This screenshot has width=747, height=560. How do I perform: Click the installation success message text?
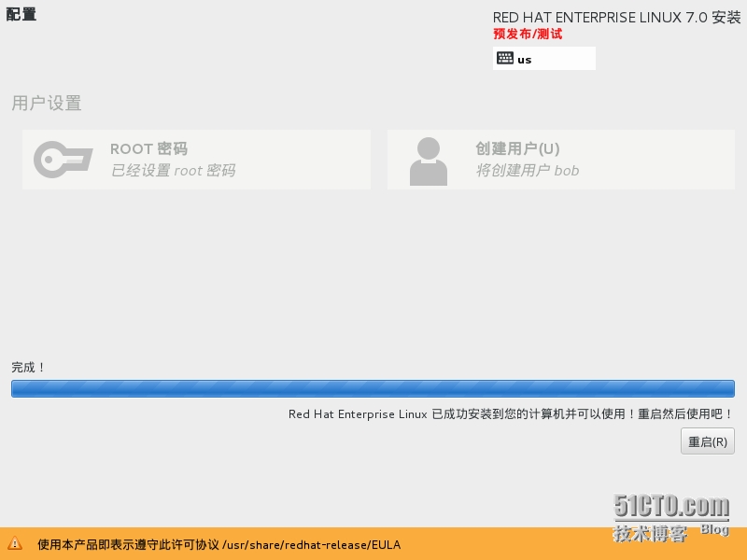point(510,413)
